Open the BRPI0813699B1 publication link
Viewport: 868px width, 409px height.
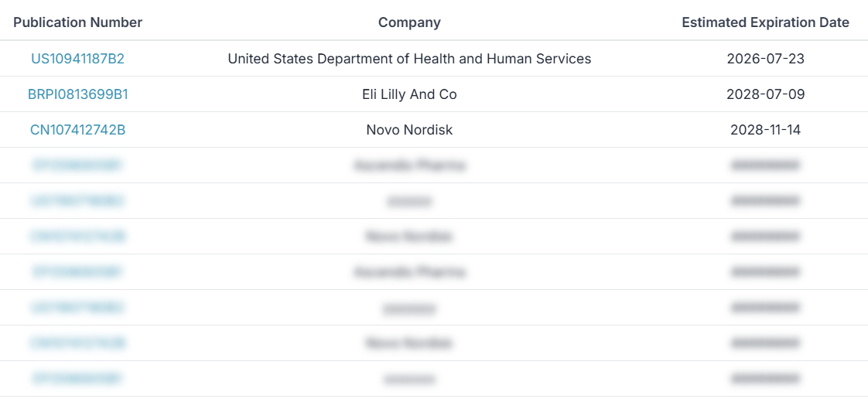click(77, 94)
